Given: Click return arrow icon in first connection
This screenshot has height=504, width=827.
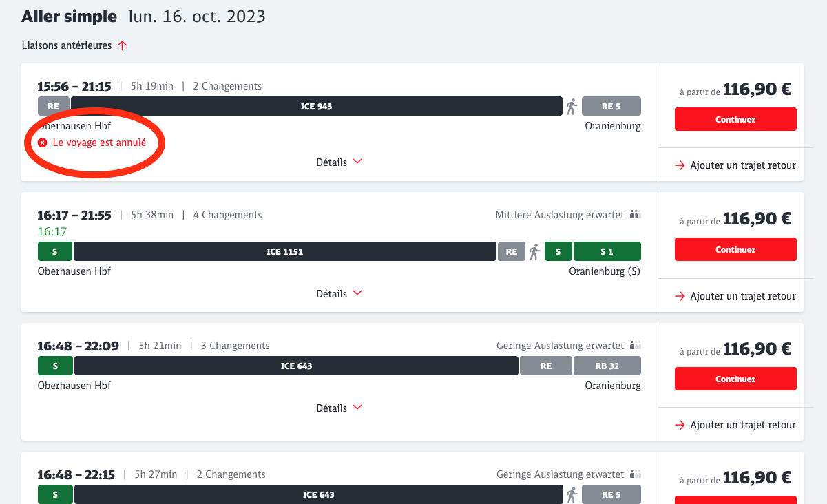Looking at the screenshot, I should (x=680, y=165).
